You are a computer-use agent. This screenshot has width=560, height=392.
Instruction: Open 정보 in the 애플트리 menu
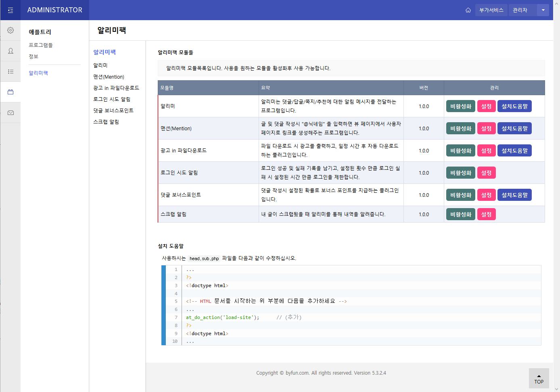point(33,56)
